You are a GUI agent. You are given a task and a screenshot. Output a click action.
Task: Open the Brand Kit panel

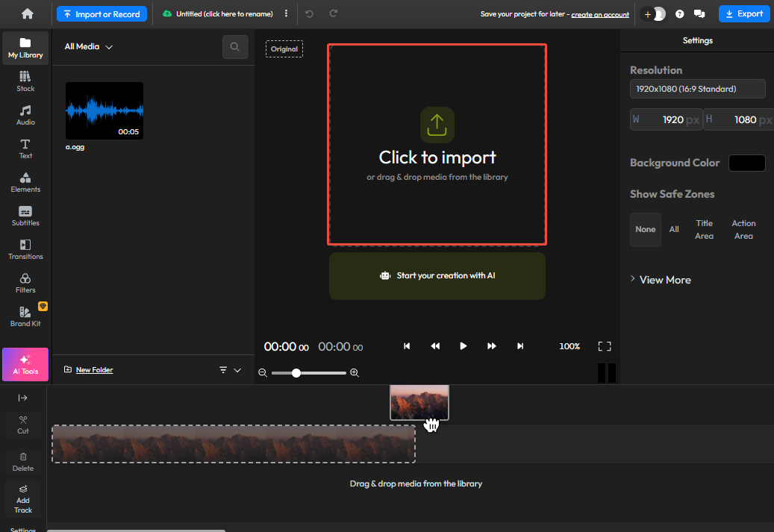click(x=25, y=316)
